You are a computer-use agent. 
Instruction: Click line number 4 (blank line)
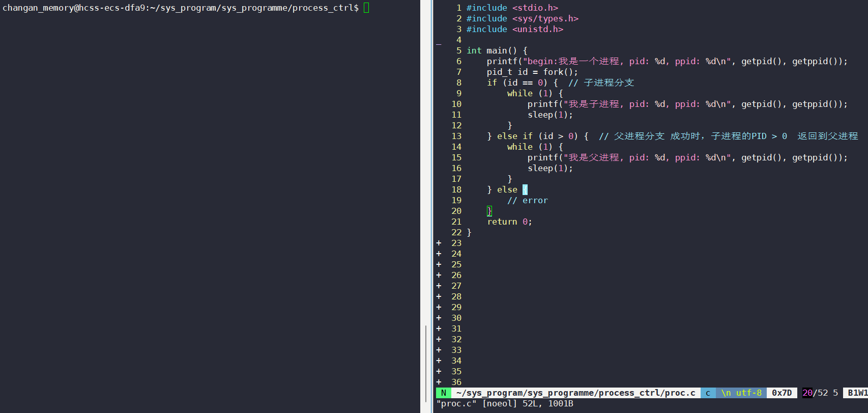point(459,40)
